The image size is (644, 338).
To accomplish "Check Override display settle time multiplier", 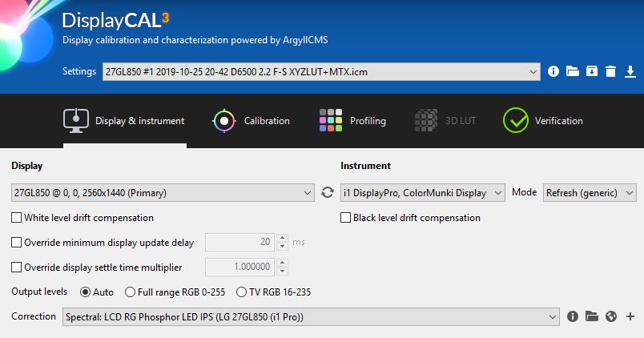I will [x=17, y=268].
